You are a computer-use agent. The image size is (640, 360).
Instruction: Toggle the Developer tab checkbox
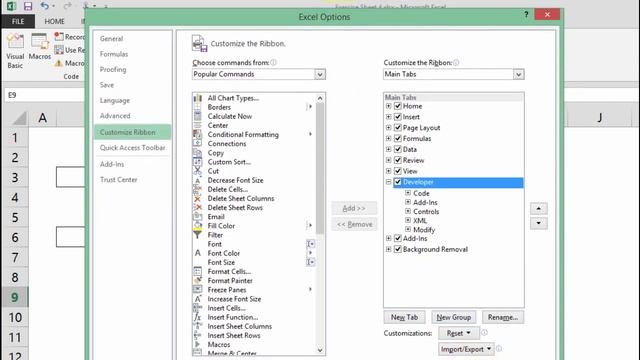pyautogui.click(x=398, y=182)
